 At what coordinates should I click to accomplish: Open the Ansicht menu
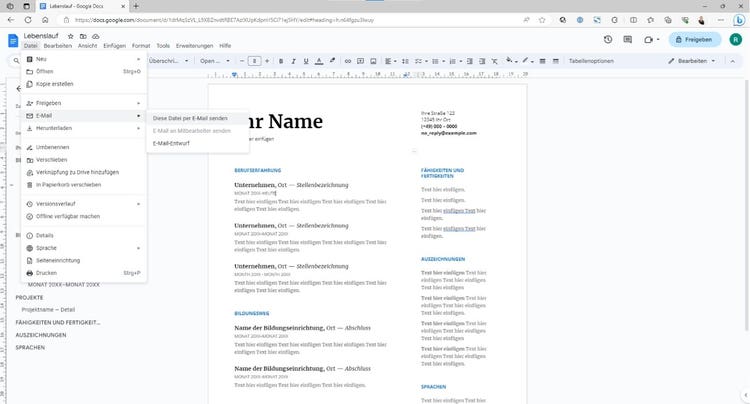coord(88,46)
